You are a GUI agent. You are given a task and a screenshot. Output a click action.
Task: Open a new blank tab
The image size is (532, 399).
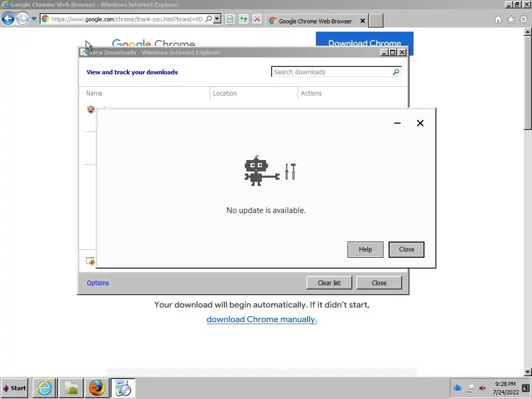tap(376, 21)
